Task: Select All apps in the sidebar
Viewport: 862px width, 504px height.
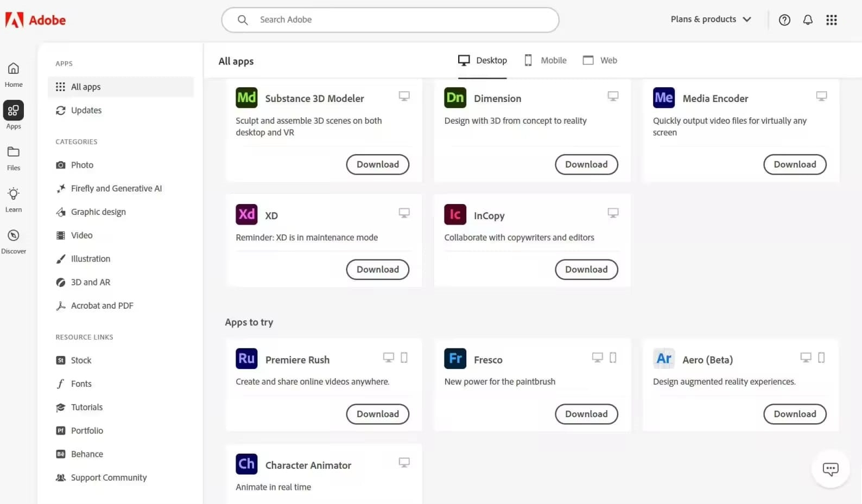Action: tap(121, 87)
